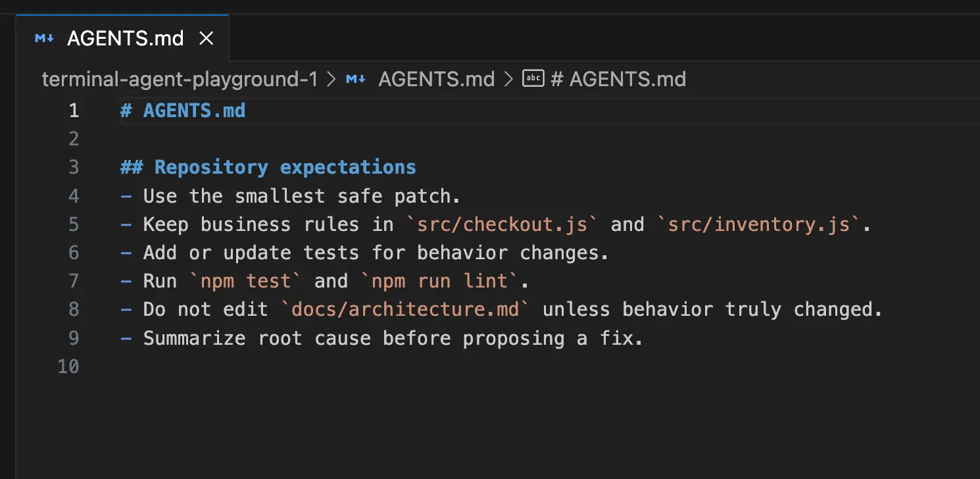980x479 pixels.
Task: Click the src/checkout.js inline code
Action: [503, 224]
